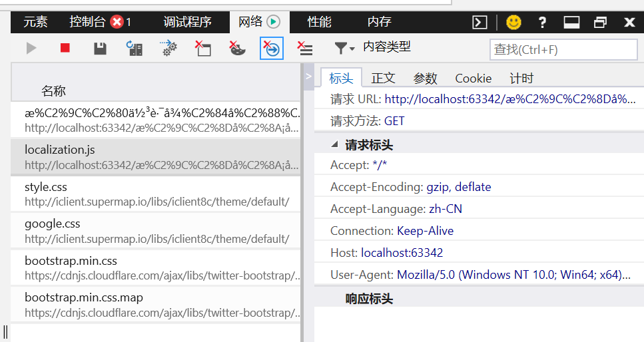Click the smiley feedback icon
The width and height of the screenshot is (644, 342).
(x=513, y=22)
